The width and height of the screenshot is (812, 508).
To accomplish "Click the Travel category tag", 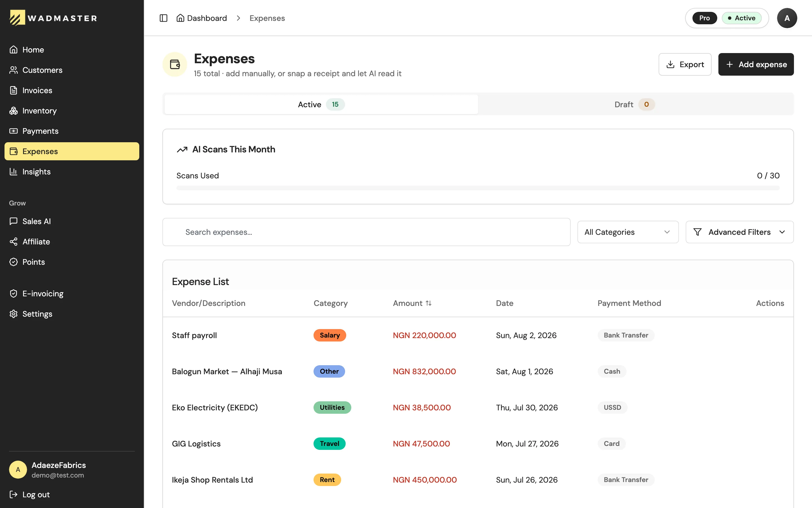I will [329, 443].
